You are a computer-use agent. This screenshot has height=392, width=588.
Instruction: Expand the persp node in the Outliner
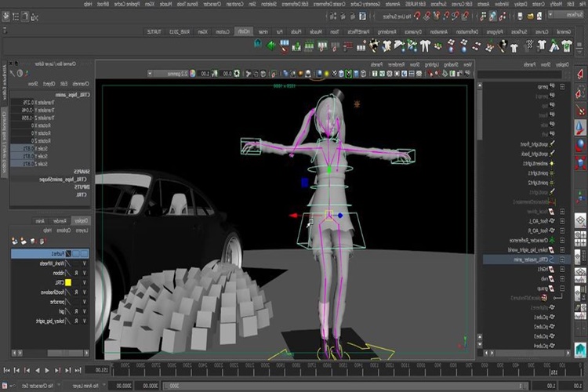(x=562, y=87)
